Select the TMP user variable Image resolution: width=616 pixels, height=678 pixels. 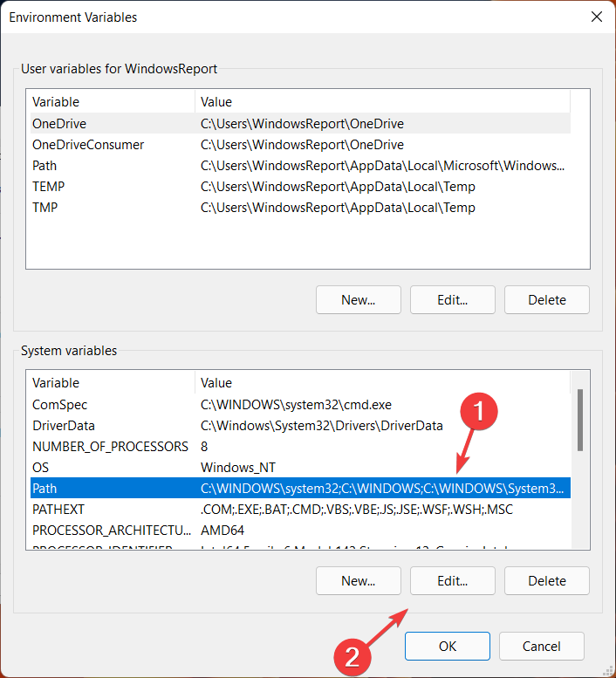click(x=46, y=208)
